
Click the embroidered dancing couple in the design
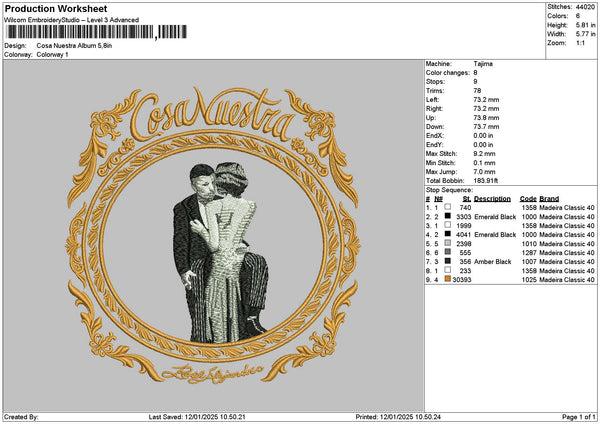point(219,253)
